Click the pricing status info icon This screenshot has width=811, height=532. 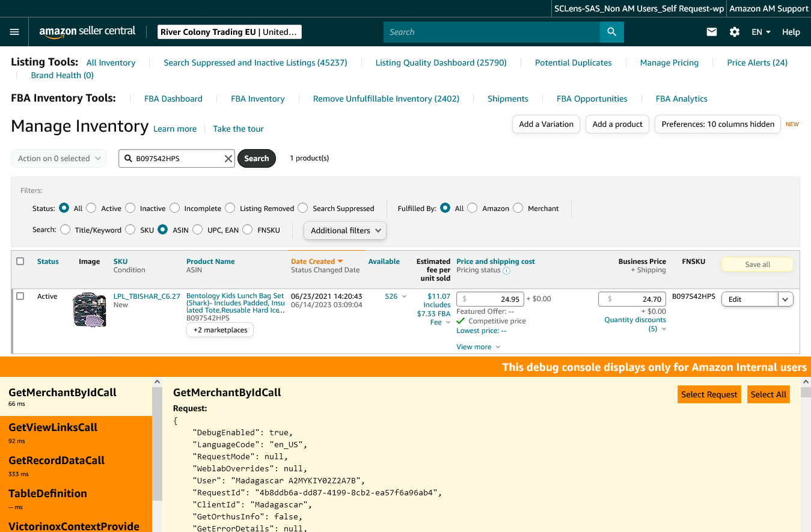coord(506,271)
